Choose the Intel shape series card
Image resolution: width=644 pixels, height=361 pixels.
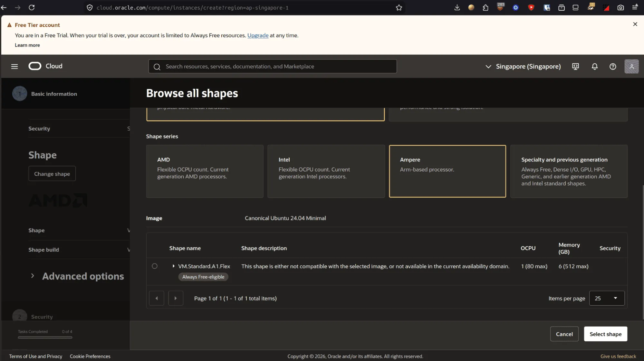(x=326, y=171)
